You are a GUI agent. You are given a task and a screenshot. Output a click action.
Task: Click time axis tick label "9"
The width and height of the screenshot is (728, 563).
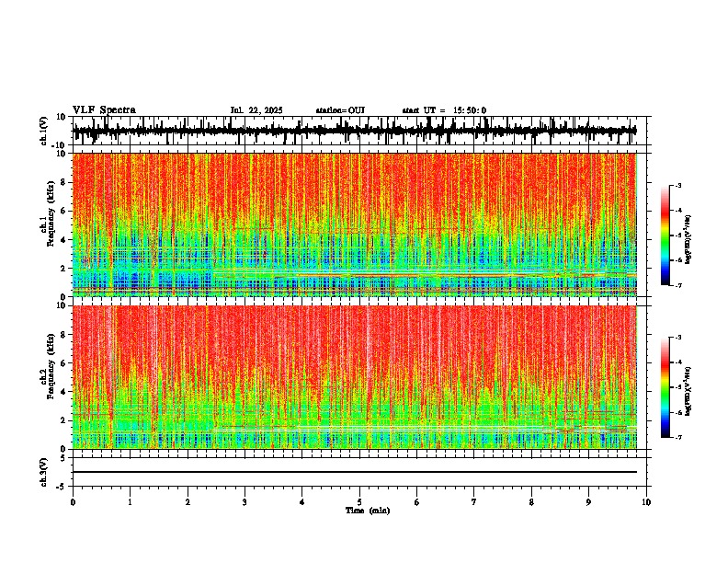coord(588,502)
